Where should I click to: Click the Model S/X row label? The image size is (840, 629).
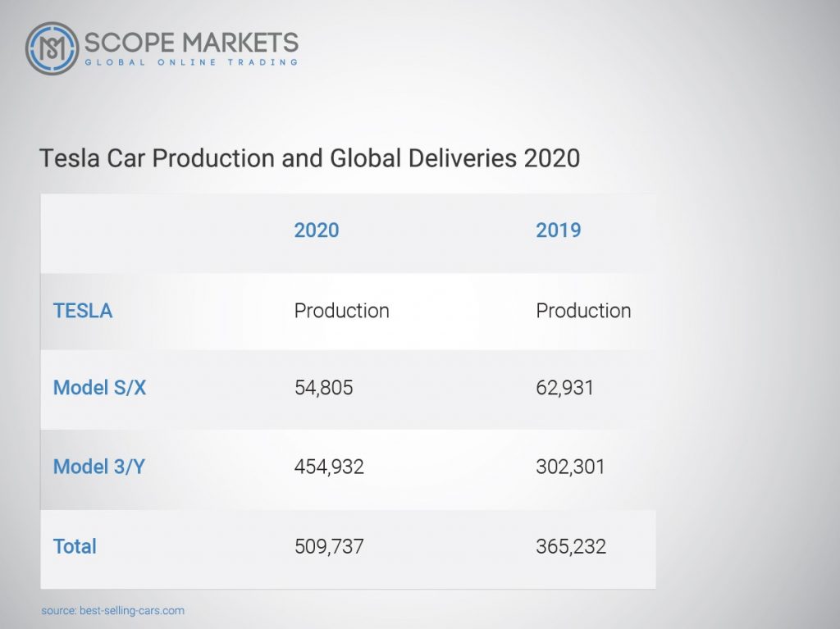(x=99, y=387)
